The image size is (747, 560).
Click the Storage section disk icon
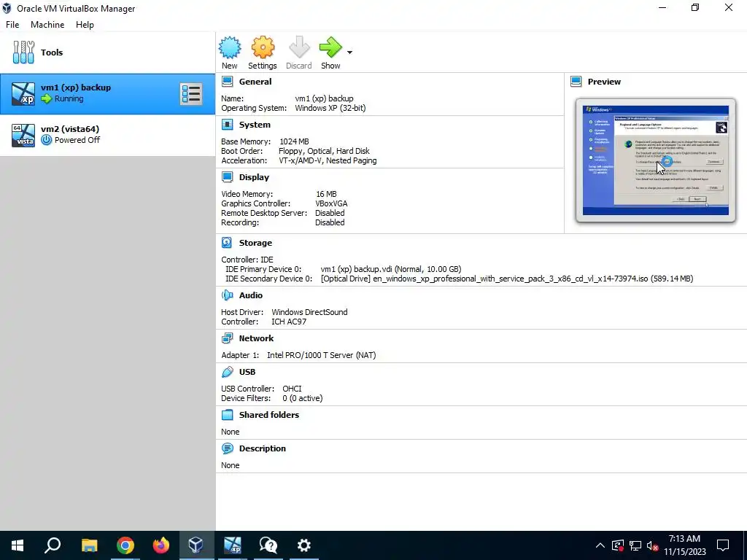(x=228, y=243)
